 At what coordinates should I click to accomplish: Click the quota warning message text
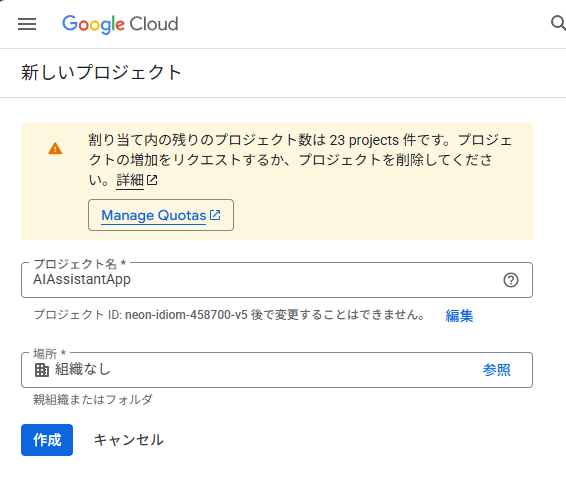tap(300, 160)
